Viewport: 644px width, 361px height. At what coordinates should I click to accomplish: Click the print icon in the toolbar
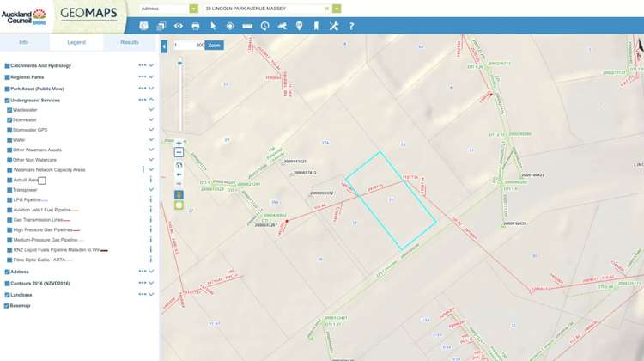tap(196, 27)
